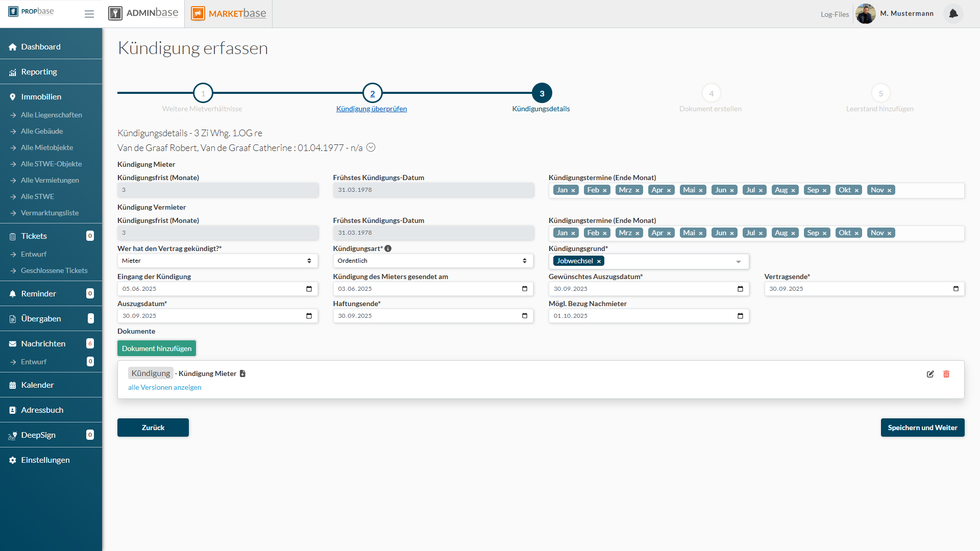Viewport: 980px width, 551px height.
Task: Click the notification bell icon
Action: 953,14
